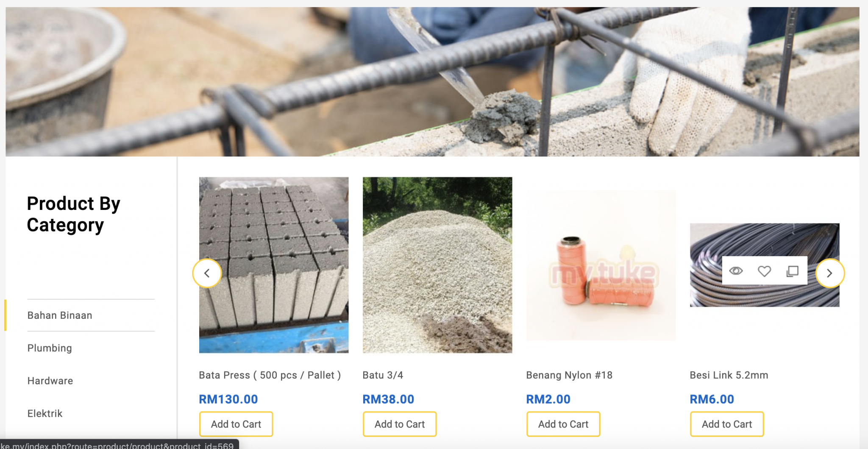Switch to the Plumbing category
The width and height of the screenshot is (868, 449).
[49, 348]
